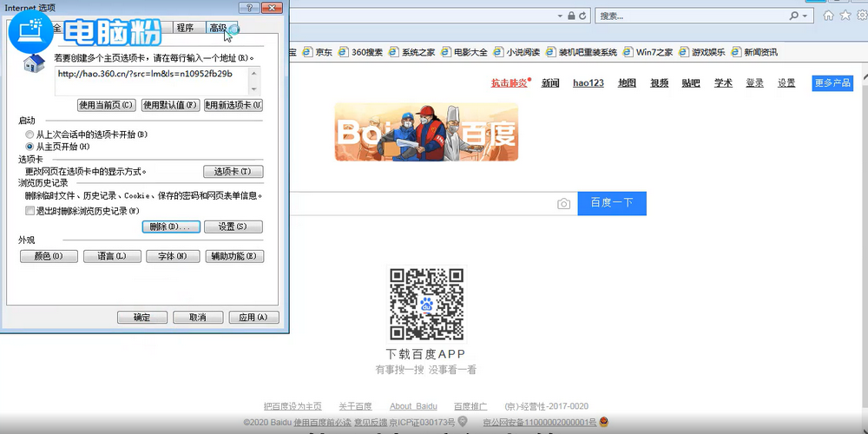
Task: Expand the search provider dropdown arrow
Action: pos(806,16)
